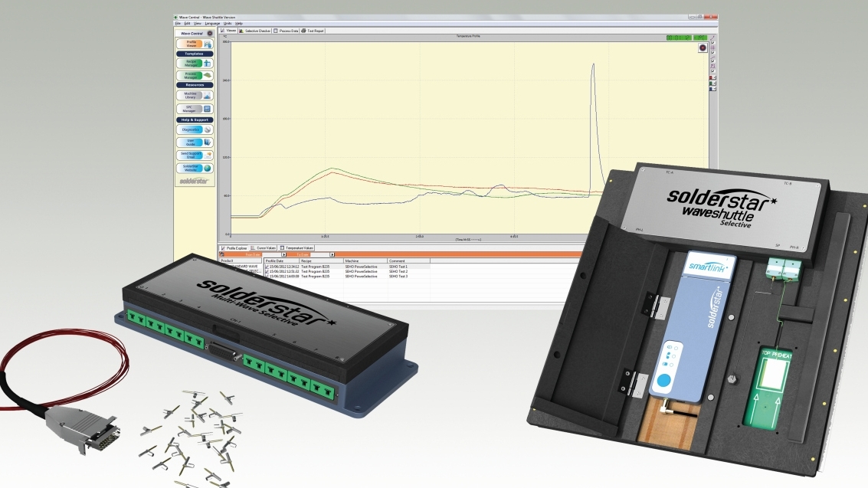Select the SEHO Test 1 profile row
This screenshot has width=868, height=488.
347,267
